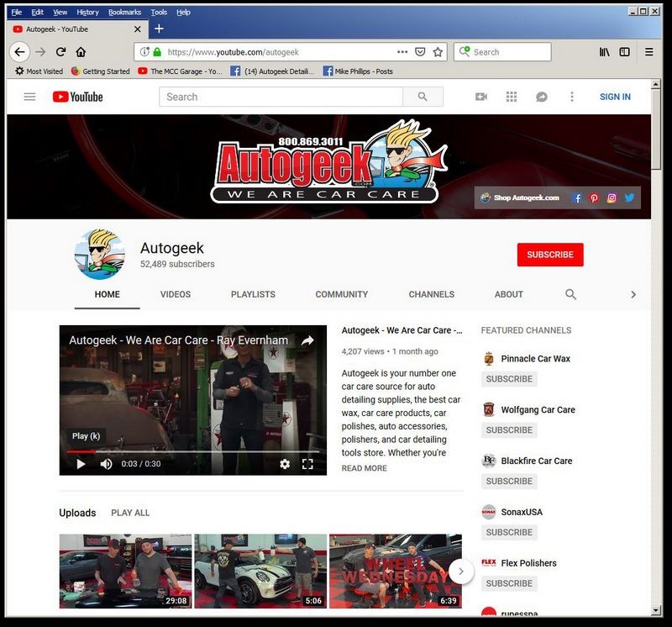The image size is (672, 627).
Task: Seek on the video progress bar
Action: pos(193,451)
